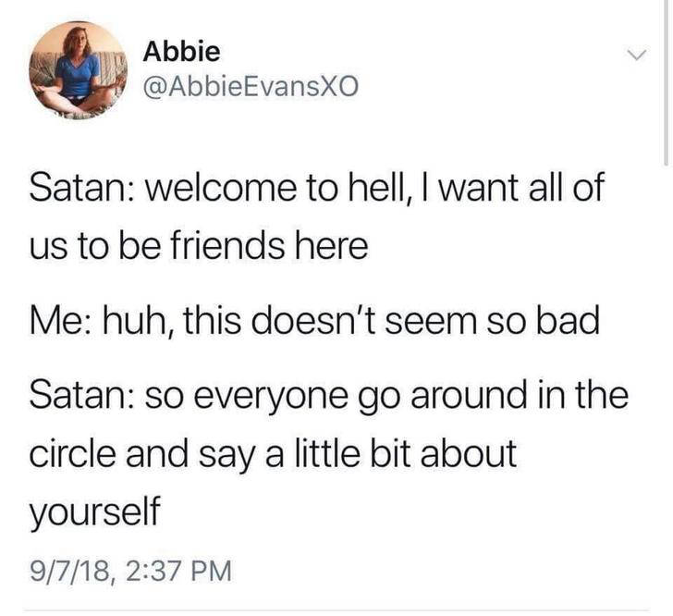Click the word "friends" in the tweet
The image size is (673, 616).
click(x=227, y=246)
